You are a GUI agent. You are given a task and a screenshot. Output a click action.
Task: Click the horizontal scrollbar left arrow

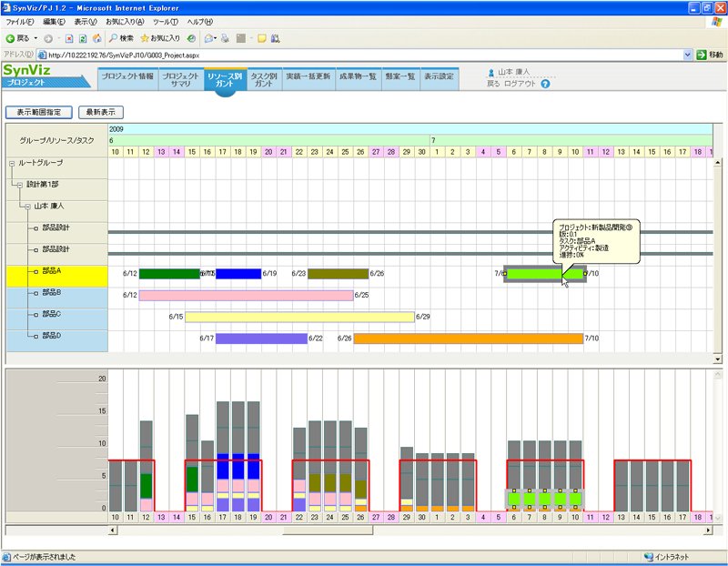coord(113,531)
